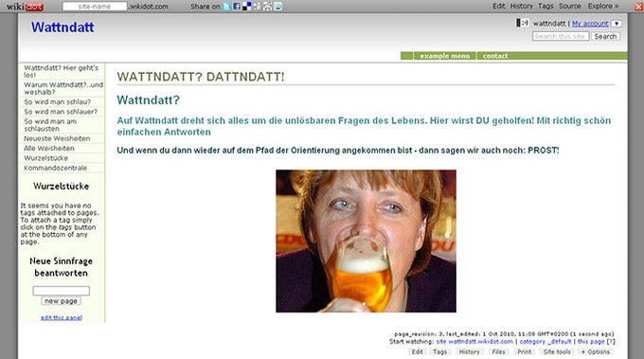Click the '?' help link after this page
Screen dimensions: 644x359
pos(611,341)
